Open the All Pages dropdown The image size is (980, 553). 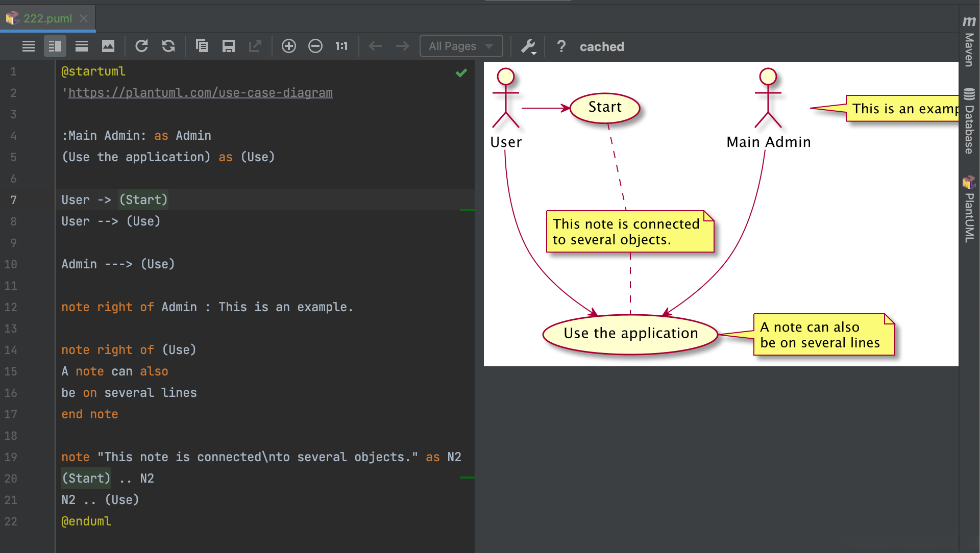click(461, 46)
